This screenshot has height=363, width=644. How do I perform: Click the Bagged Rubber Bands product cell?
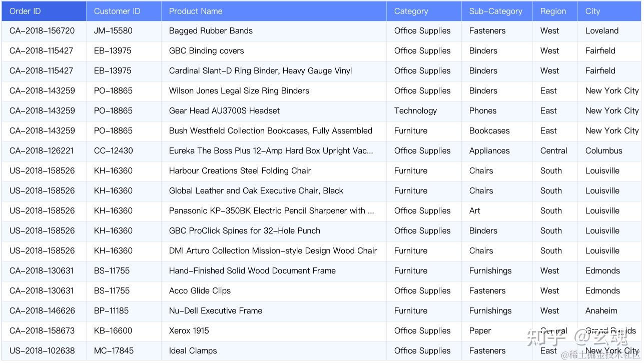(x=211, y=31)
